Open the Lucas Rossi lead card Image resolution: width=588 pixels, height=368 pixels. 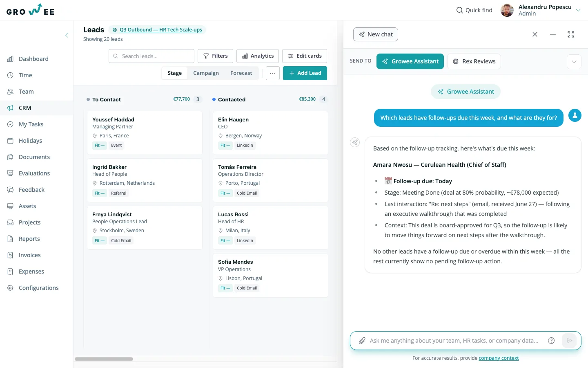coord(271,228)
